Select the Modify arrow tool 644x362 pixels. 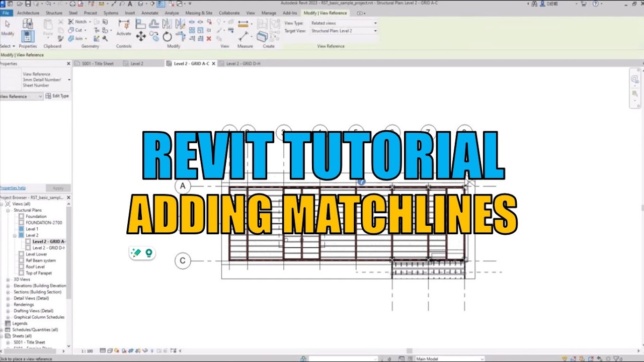coord(8,27)
